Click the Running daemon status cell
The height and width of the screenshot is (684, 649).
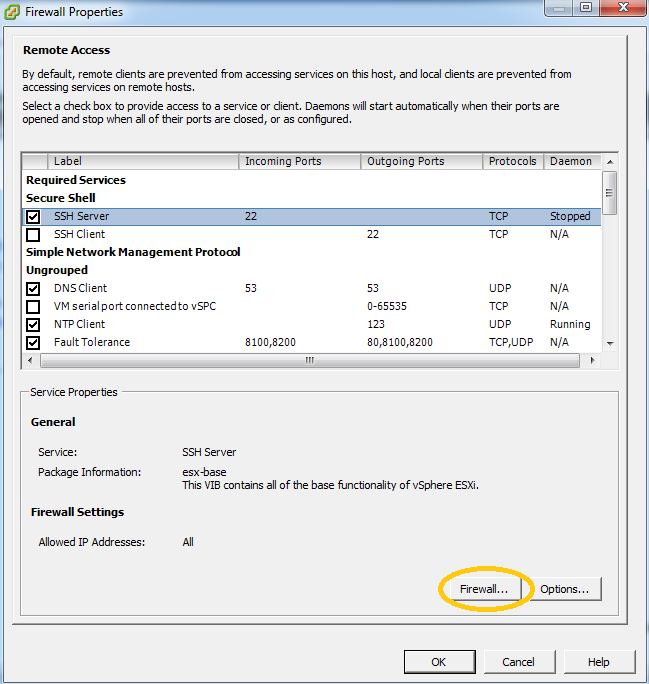pos(570,324)
